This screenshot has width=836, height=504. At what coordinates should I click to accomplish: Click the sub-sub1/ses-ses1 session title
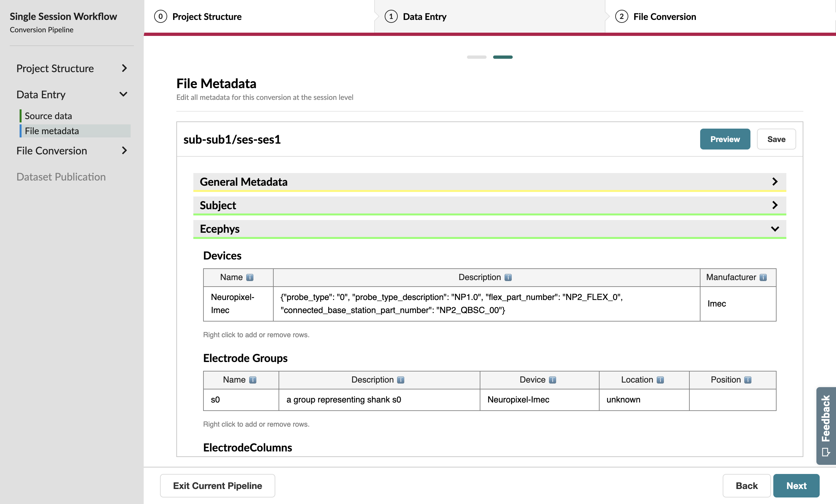pyautogui.click(x=232, y=139)
